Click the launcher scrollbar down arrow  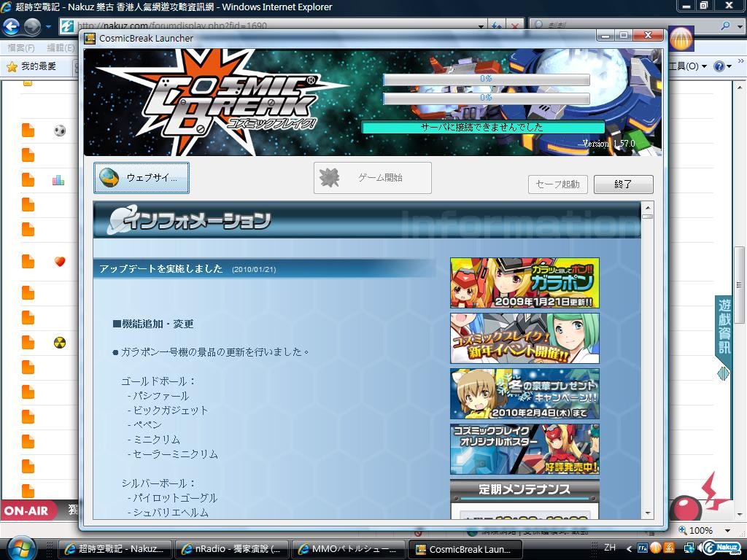pos(648,513)
